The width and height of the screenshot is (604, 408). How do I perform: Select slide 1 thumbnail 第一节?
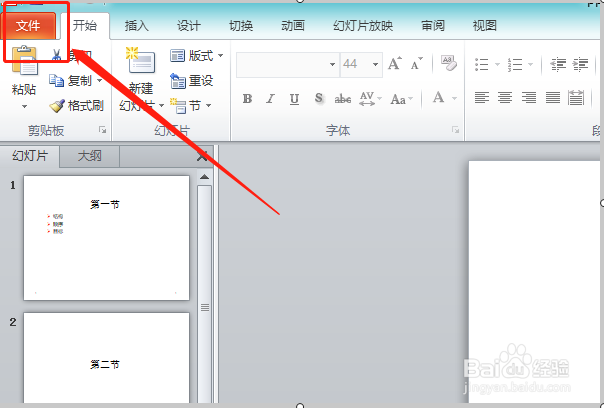(x=106, y=238)
